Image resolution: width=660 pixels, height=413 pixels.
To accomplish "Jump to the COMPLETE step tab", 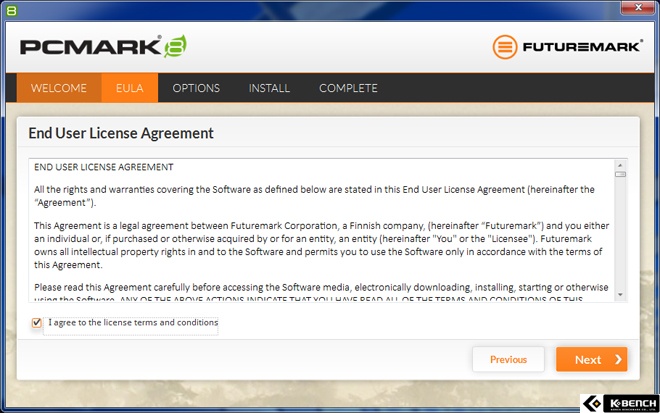I will tap(348, 88).
